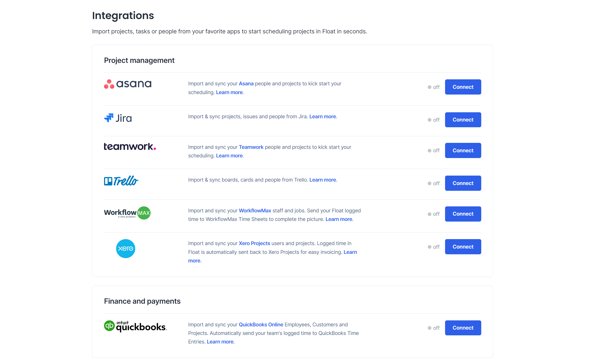Screen dimensions: 593x364
Task: Connect the Jira integration
Action: click(463, 120)
